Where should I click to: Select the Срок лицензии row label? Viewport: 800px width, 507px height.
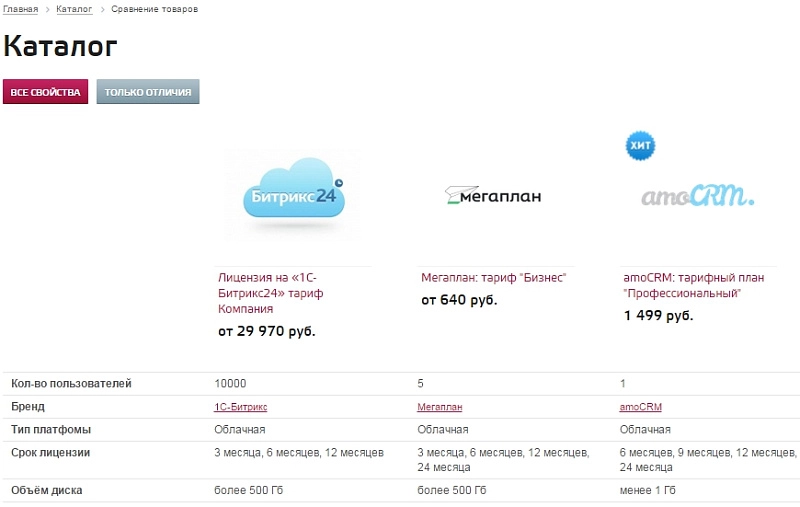click(x=51, y=453)
